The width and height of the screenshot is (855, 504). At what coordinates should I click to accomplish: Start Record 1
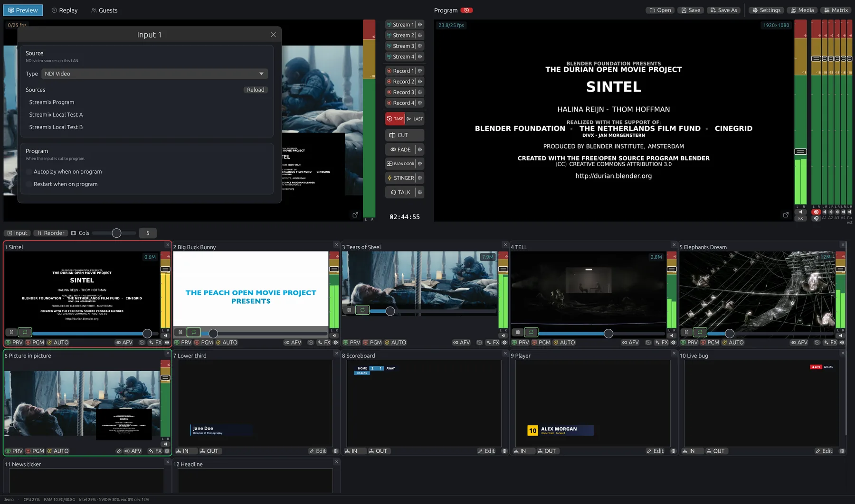point(400,71)
